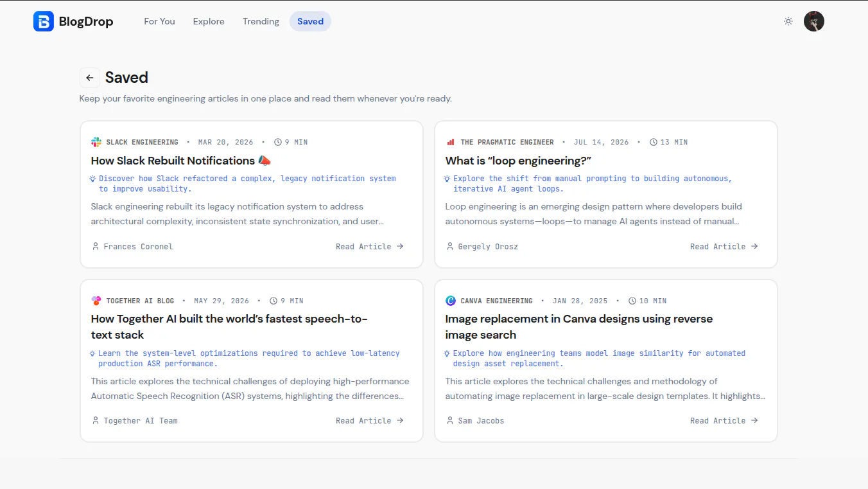Open the Canva reverse image search article title
Viewport: 868px width, 489px height.
coord(579,327)
